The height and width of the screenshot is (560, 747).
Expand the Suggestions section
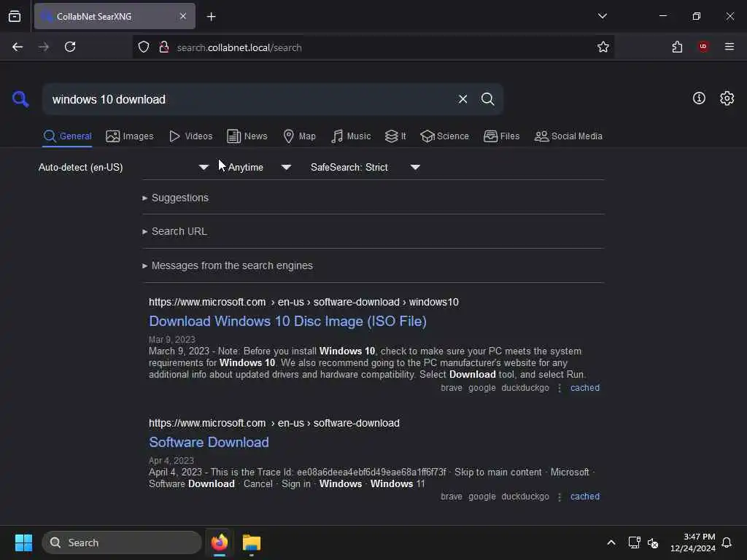point(175,198)
